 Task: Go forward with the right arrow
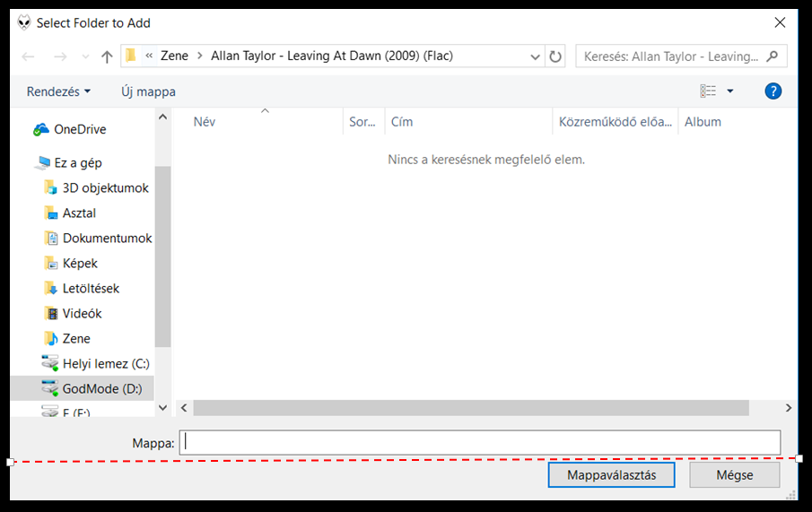61,56
